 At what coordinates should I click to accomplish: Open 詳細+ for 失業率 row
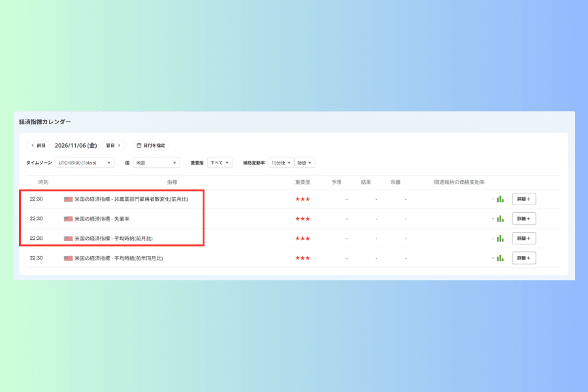tap(524, 219)
